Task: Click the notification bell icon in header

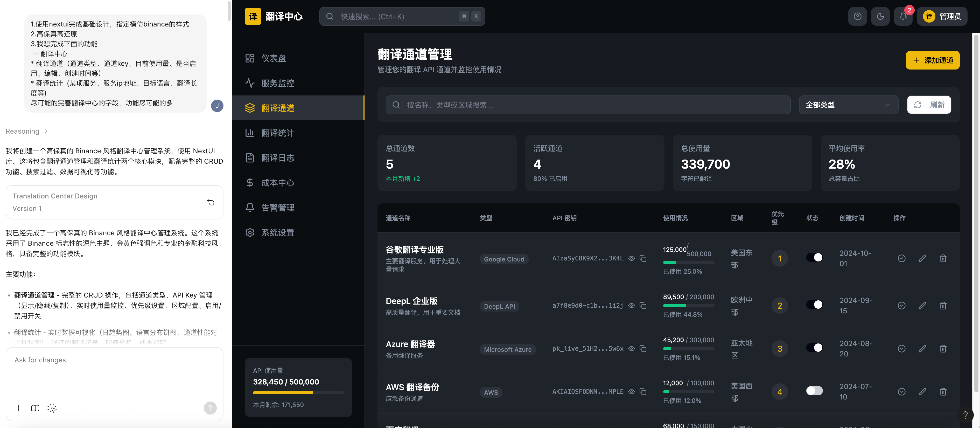Action: pyautogui.click(x=903, y=16)
